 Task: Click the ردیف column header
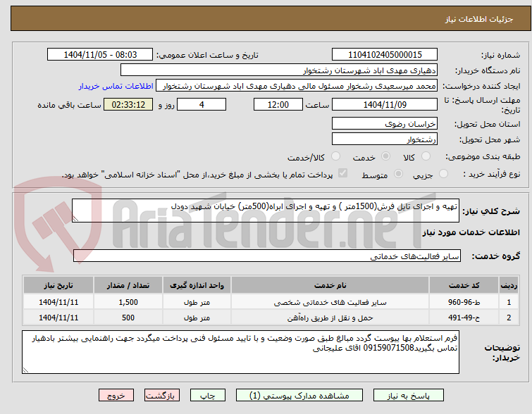(x=509, y=285)
